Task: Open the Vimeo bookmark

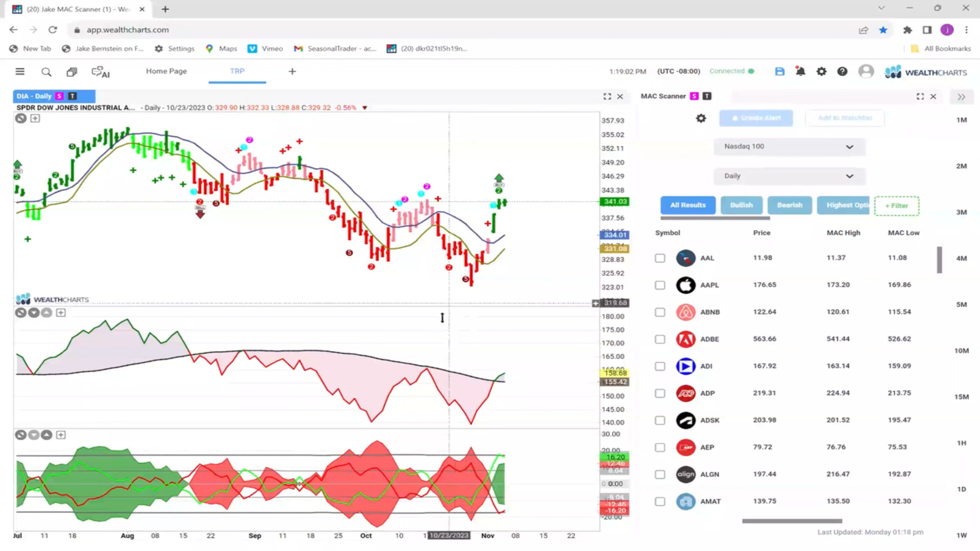Action: coord(265,49)
